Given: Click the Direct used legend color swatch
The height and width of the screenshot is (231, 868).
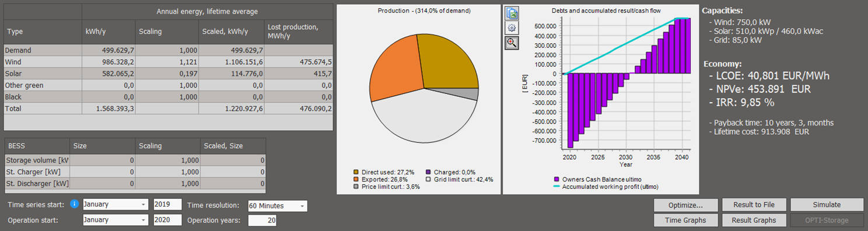Looking at the screenshot, I should coord(356,172).
